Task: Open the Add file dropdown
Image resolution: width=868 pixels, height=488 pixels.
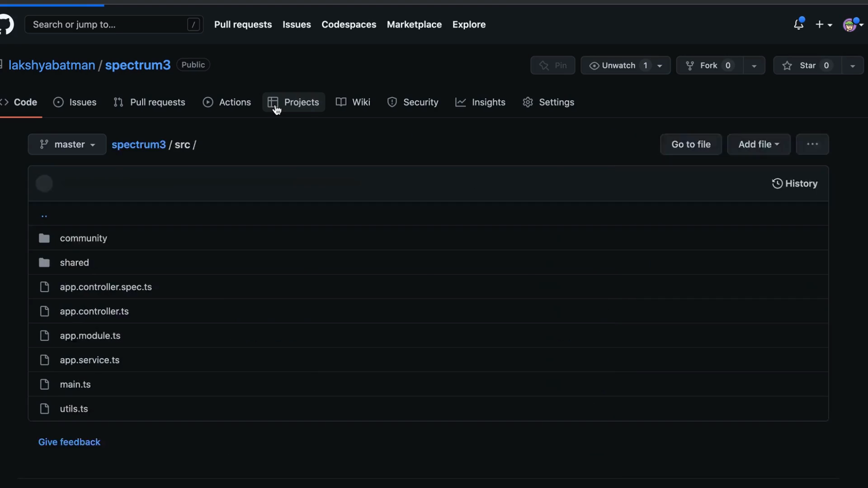Action: click(759, 145)
